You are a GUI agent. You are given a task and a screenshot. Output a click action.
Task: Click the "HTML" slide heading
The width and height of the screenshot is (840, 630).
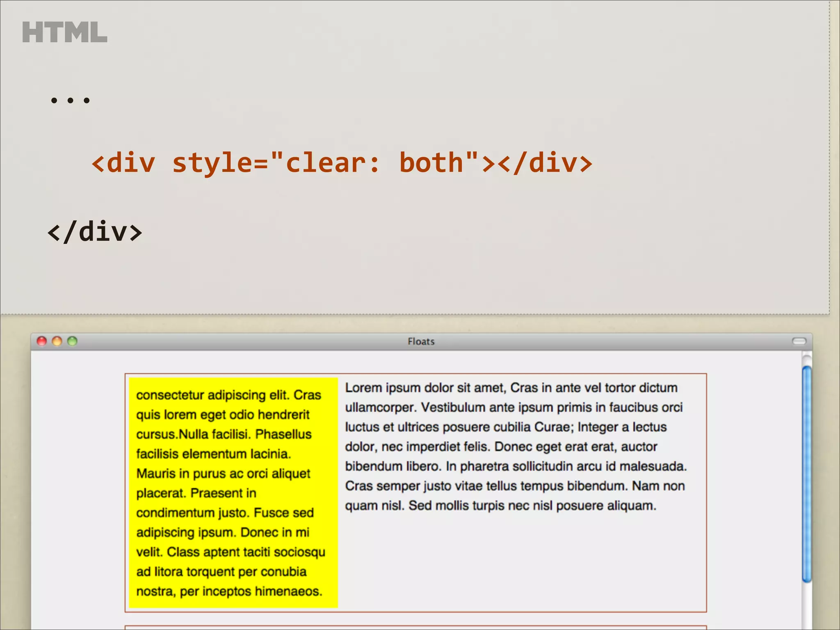tap(65, 32)
